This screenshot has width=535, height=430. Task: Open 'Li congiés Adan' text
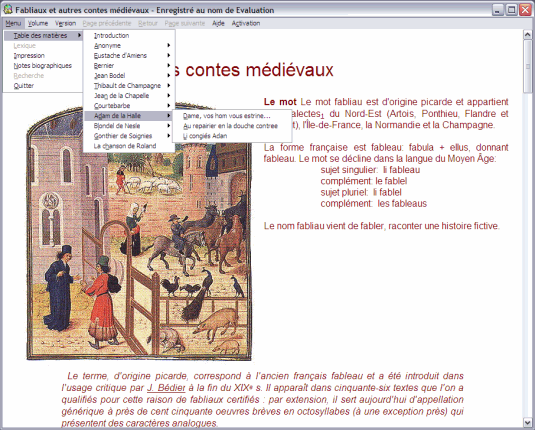(x=232, y=136)
